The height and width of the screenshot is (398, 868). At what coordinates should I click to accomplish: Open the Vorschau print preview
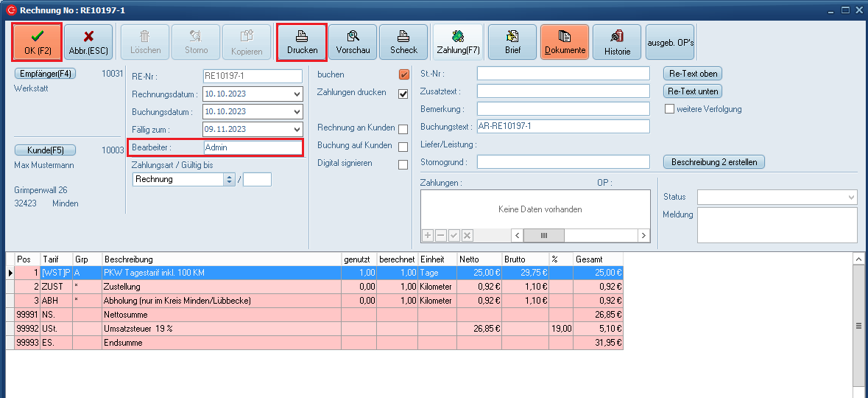click(353, 42)
